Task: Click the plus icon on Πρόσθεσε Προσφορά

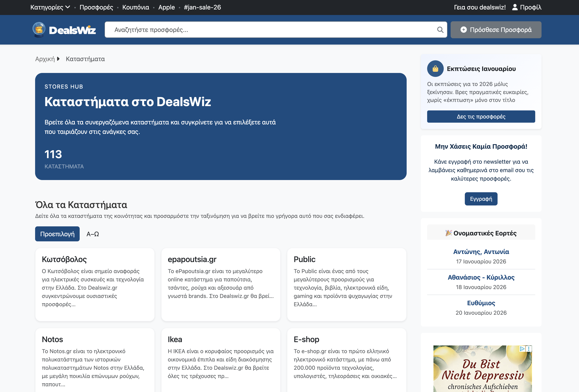Action: (464, 30)
